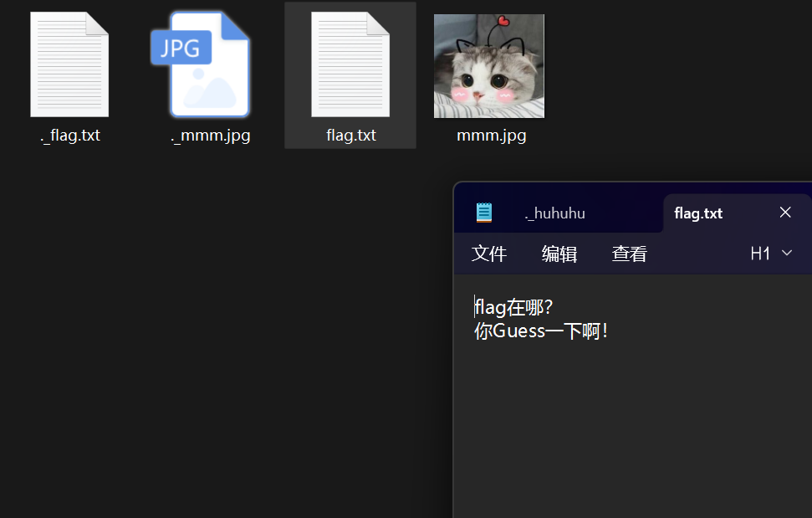812x518 pixels.
Task: Click the text 你Guess一下啊！
Action: pos(541,331)
